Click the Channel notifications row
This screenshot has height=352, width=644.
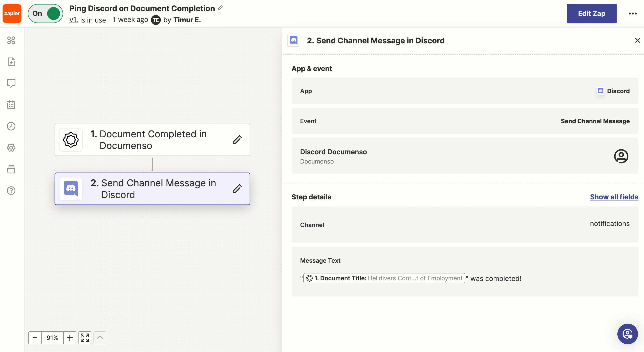point(465,224)
